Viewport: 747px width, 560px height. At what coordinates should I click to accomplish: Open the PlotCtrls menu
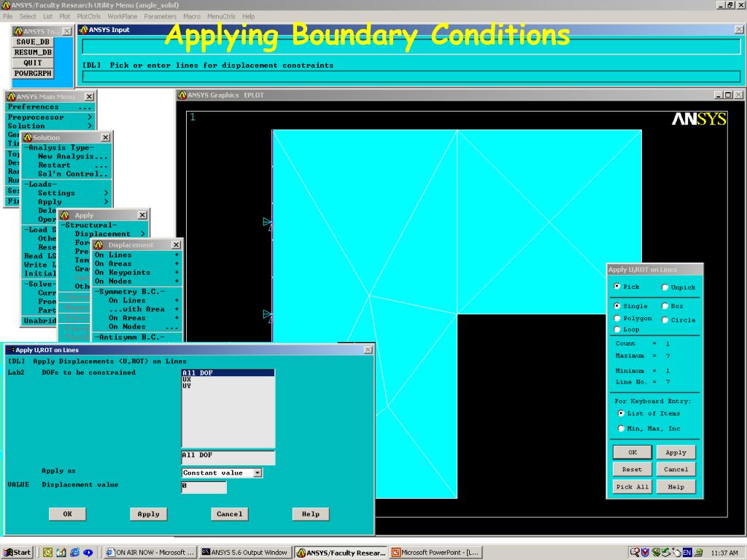pyautogui.click(x=88, y=16)
